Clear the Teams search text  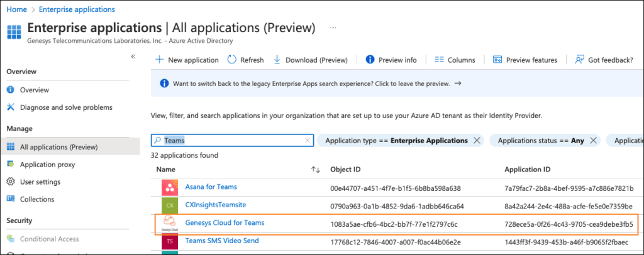click(308, 141)
